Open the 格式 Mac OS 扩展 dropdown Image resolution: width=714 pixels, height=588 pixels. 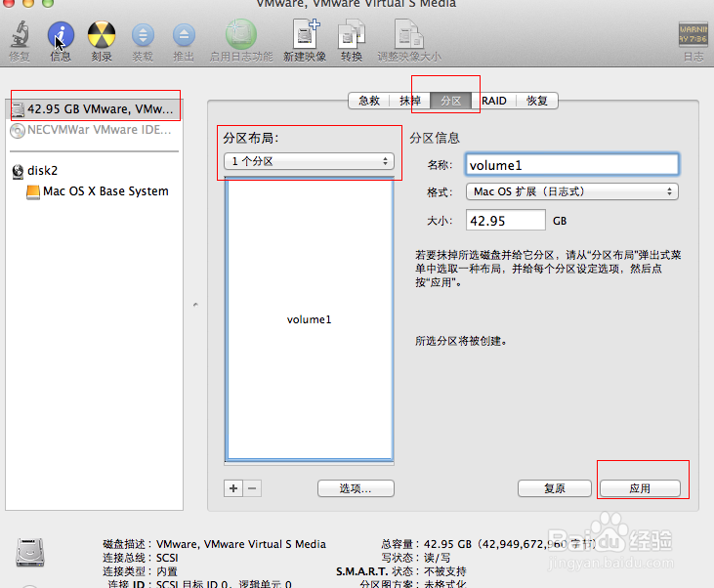click(x=572, y=191)
